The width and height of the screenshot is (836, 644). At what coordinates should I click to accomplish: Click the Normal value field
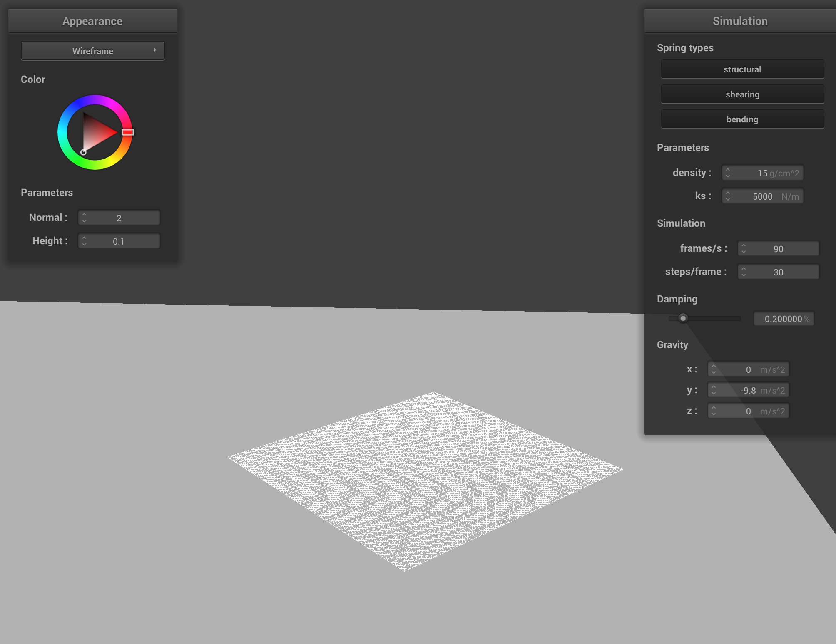(x=119, y=218)
